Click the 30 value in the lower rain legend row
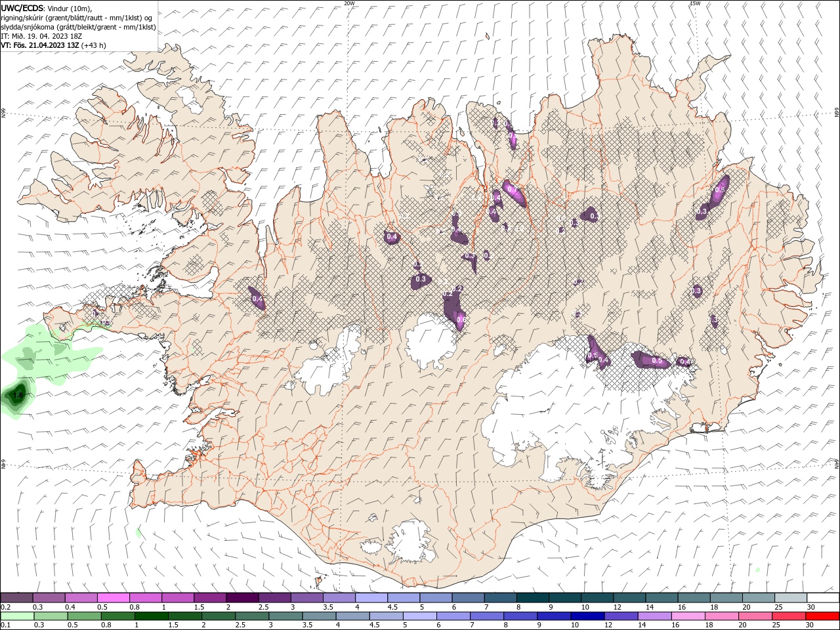Image resolution: width=840 pixels, height=630 pixels. (811, 625)
